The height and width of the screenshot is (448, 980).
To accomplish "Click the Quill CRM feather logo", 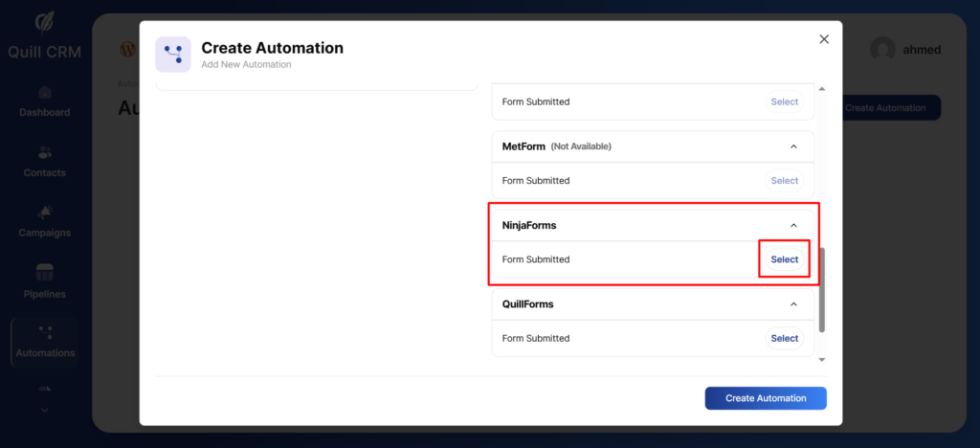I will tap(44, 22).
